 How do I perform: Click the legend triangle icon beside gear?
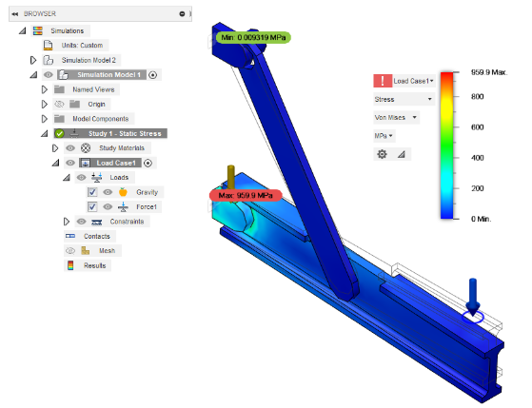pyautogui.click(x=402, y=155)
